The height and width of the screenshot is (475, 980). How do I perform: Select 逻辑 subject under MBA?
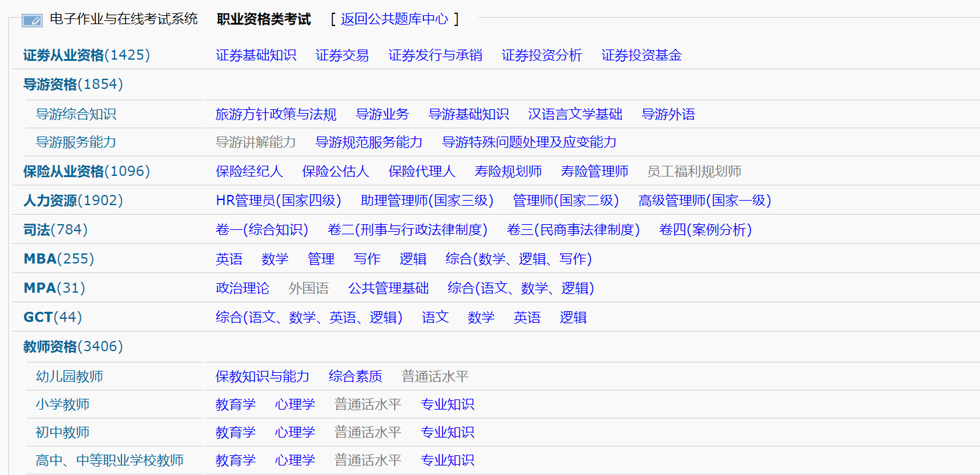click(412, 258)
